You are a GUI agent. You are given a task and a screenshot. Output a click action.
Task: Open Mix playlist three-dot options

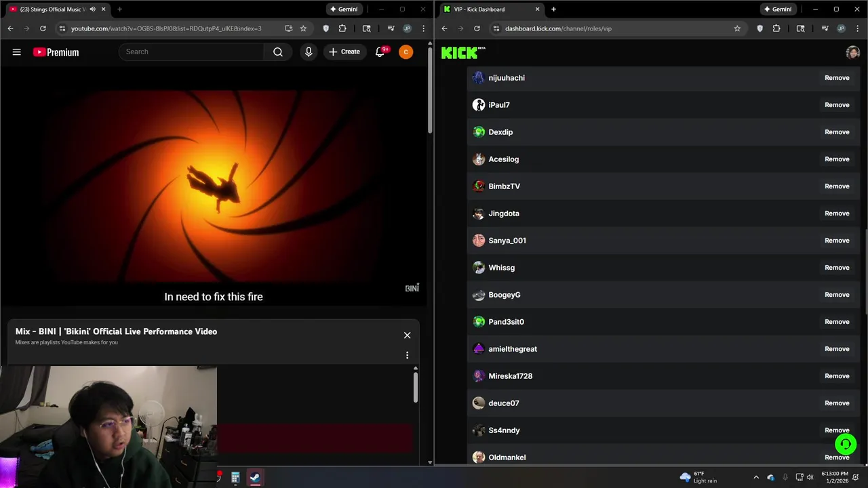407,355
